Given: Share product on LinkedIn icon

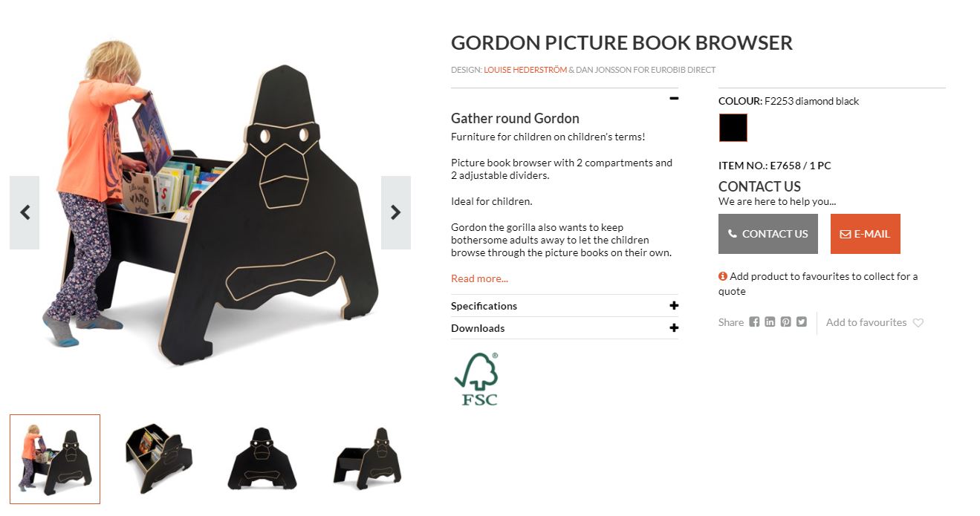Looking at the screenshot, I should (x=770, y=322).
